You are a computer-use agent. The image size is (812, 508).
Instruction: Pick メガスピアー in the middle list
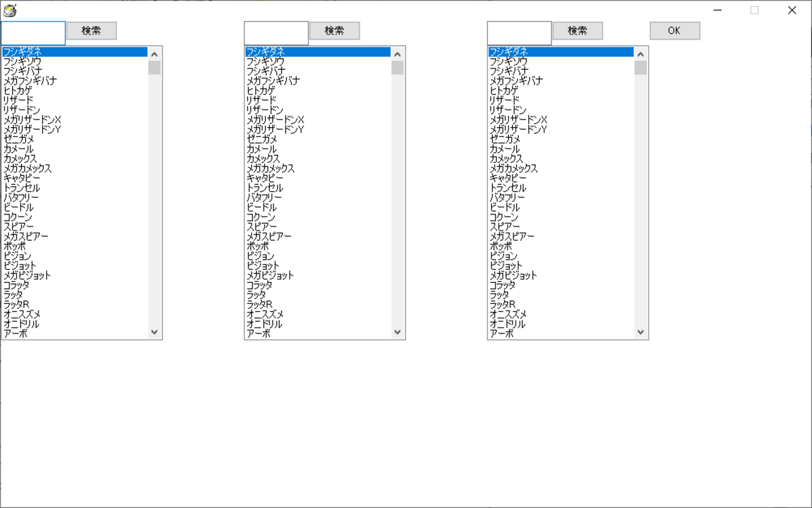click(x=317, y=237)
